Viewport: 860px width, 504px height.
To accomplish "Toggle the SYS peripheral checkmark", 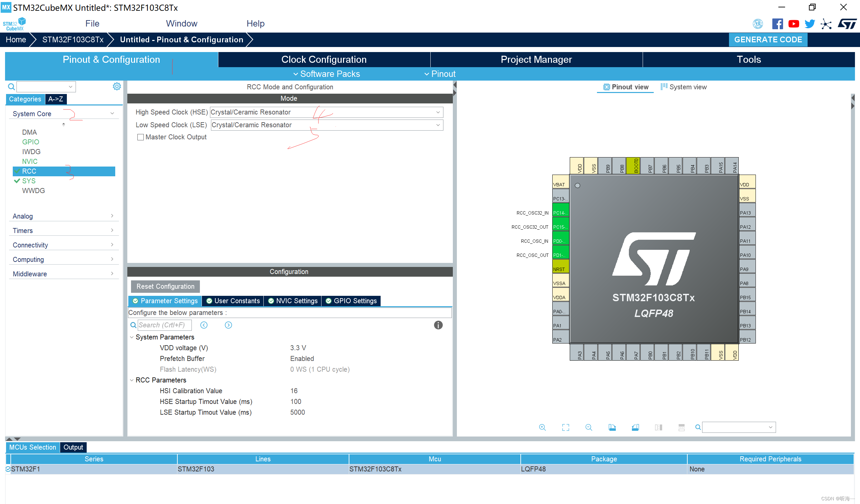I will 17,181.
